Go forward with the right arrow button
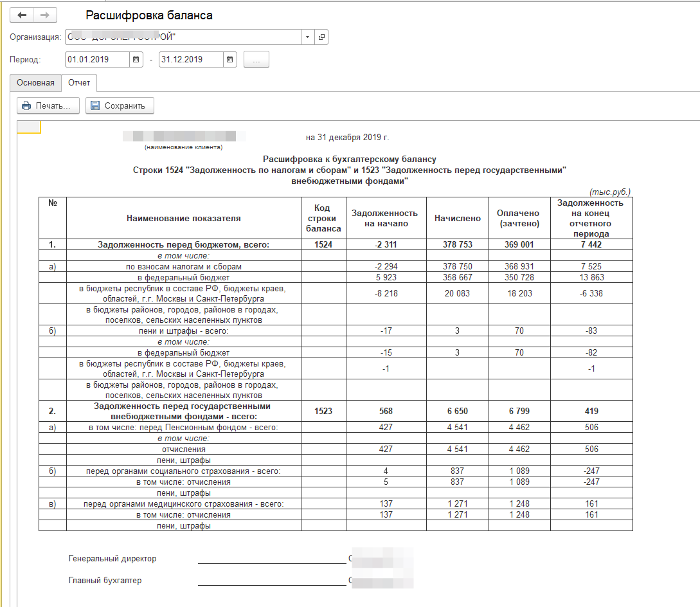 tap(44, 15)
